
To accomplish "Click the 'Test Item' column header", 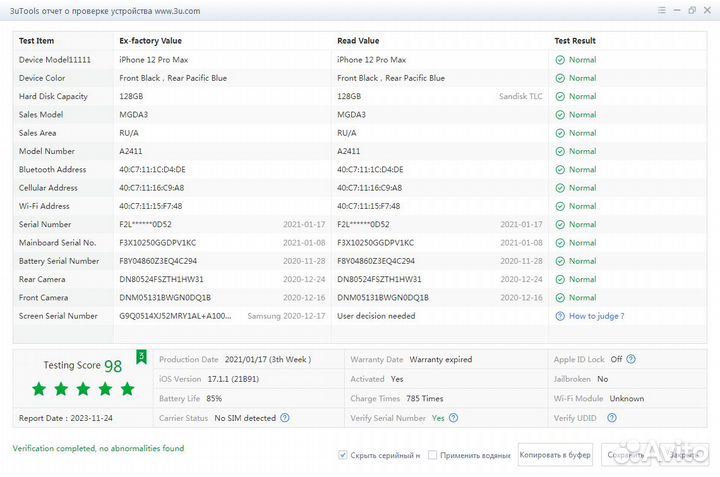I will (37, 41).
